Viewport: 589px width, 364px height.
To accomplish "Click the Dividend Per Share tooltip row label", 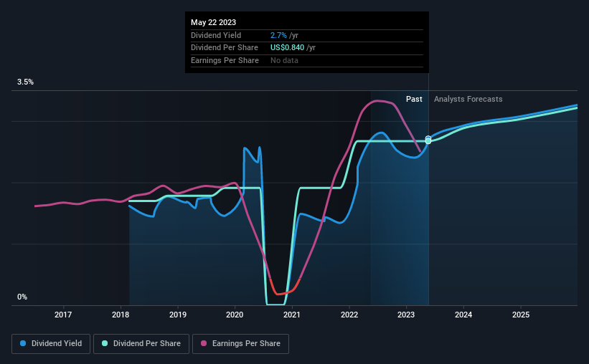I will [x=225, y=48].
